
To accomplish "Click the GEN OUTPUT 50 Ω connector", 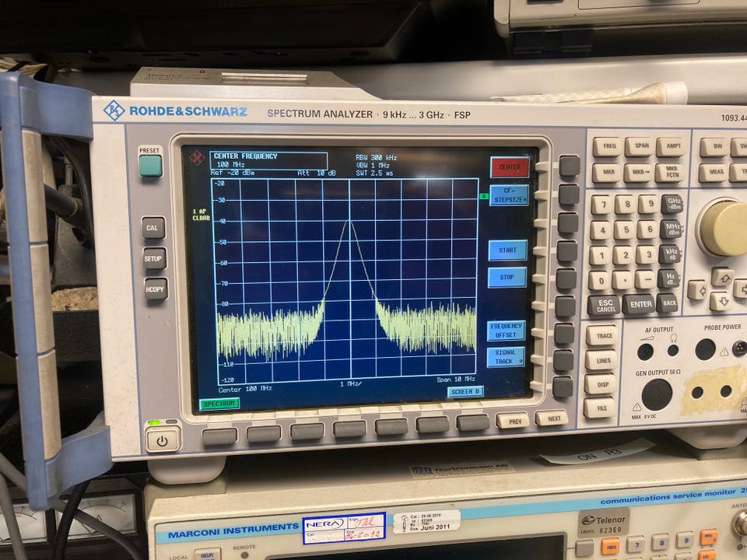I will [657, 395].
